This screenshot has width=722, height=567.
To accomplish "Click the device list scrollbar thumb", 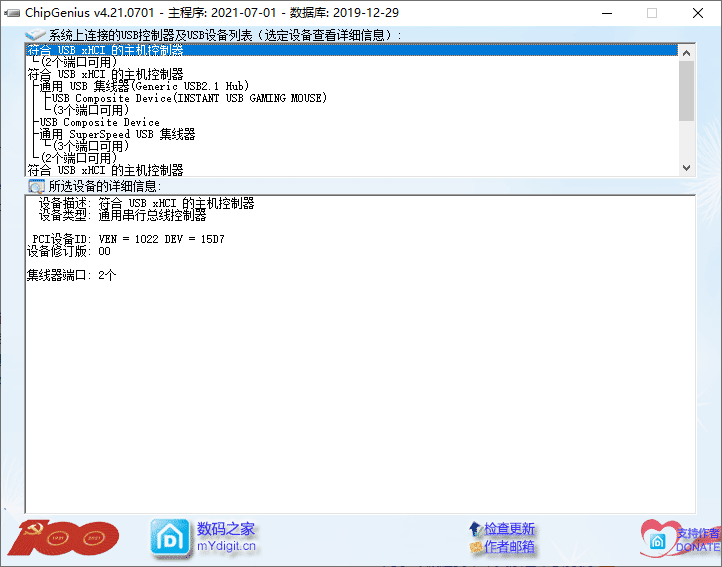I will 686,91.
